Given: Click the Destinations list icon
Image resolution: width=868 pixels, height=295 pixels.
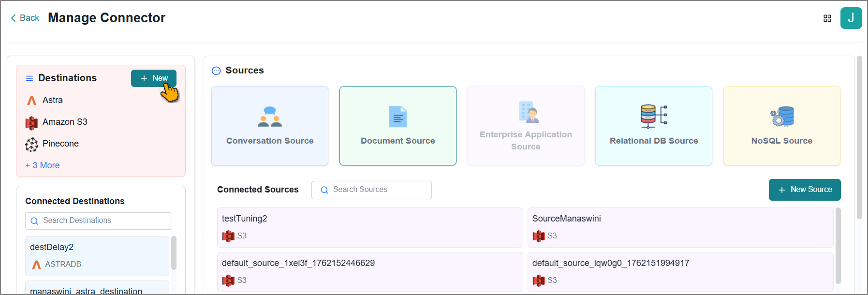Looking at the screenshot, I should 29,78.
